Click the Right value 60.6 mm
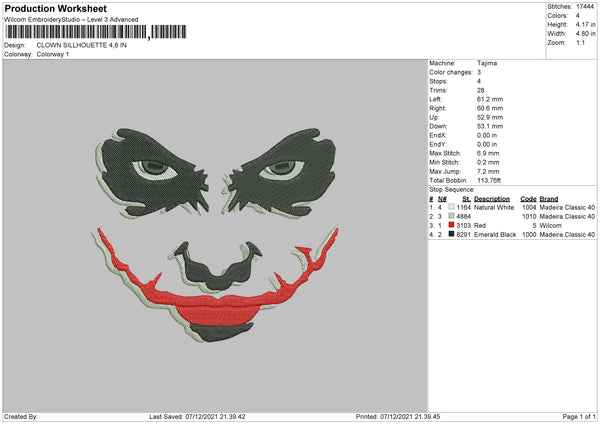Image resolution: width=600 pixels, height=424 pixels. point(490,108)
